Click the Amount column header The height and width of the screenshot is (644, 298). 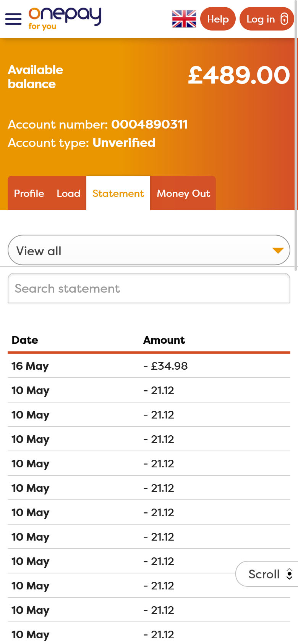pos(164,340)
